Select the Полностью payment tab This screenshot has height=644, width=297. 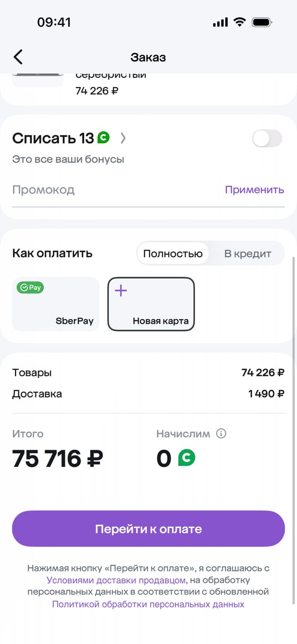click(173, 254)
